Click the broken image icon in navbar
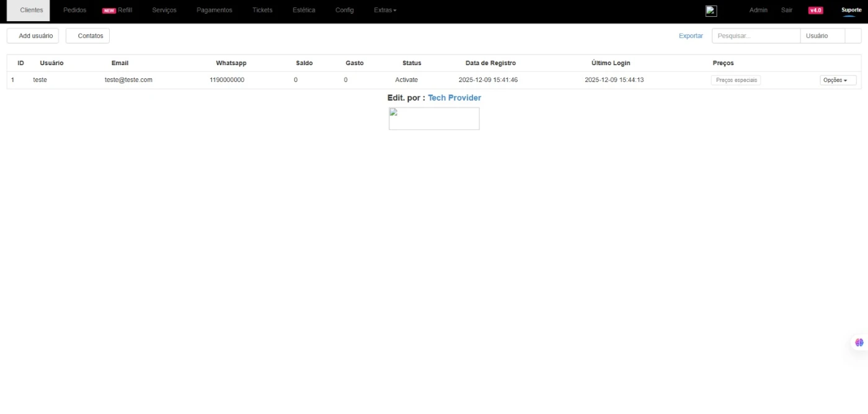Screen dimensions: 868x414 tap(711, 11)
